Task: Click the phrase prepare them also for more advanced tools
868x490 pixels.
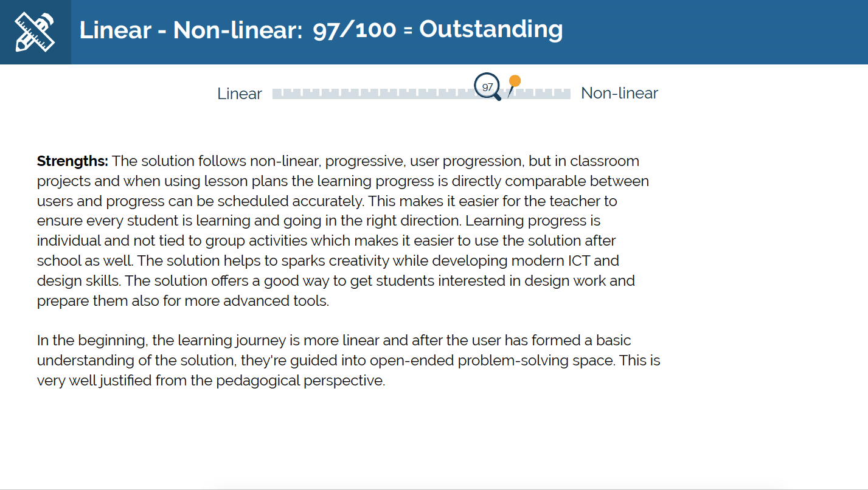Action: [x=183, y=301]
